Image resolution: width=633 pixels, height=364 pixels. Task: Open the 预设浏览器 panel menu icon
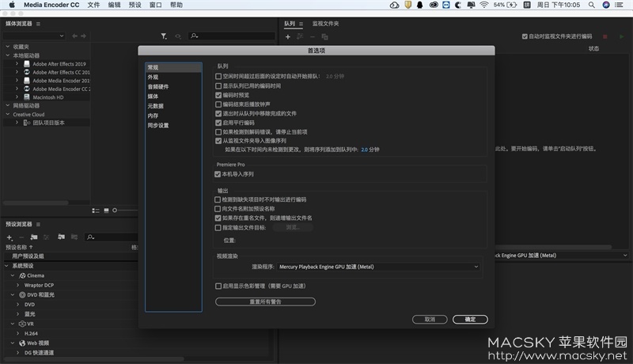[x=38, y=225]
